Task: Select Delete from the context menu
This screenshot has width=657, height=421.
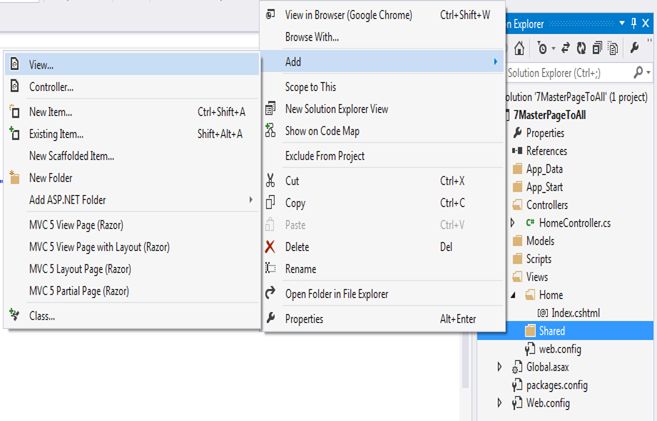Action: pyautogui.click(x=383, y=247)
